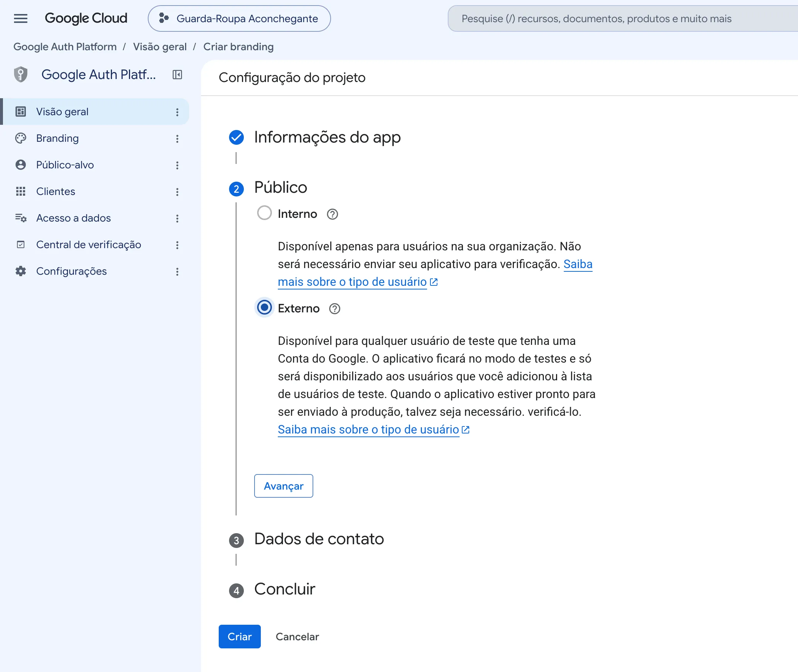Open more options for Branding
The image size is (798, 672).
click(x=177, y=139)
